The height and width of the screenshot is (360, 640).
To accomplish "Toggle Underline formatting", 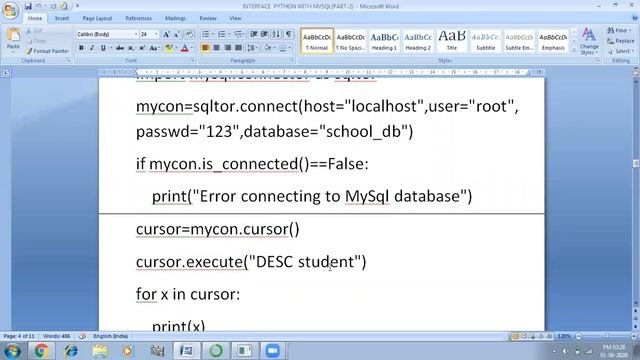I will [103, 48].
